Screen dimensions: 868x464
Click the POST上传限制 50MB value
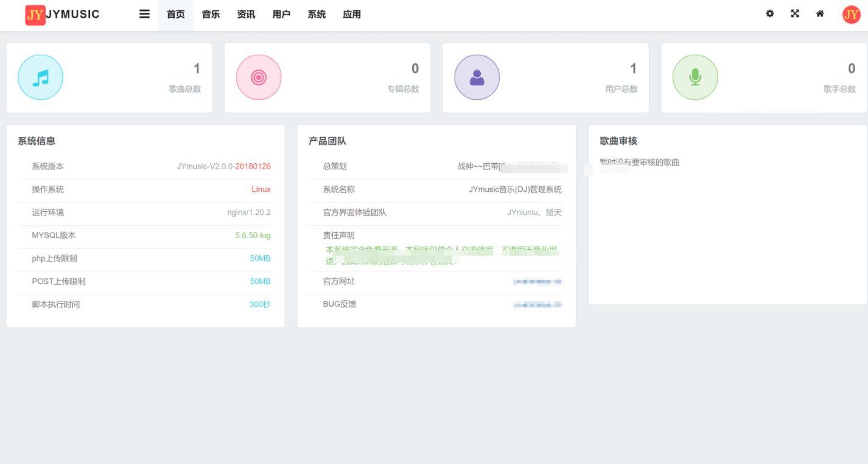point(261,281)
